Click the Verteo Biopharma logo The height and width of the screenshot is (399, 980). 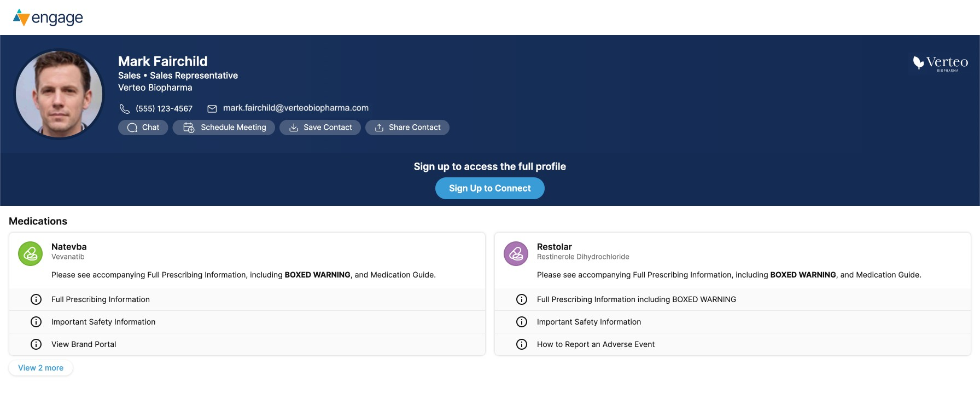click(x=941, y=63)
